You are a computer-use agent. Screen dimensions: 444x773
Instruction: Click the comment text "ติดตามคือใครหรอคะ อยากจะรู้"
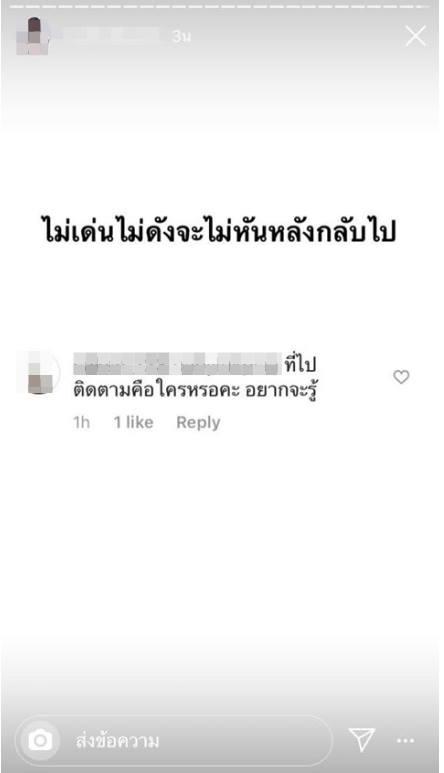(x=195, y=390)
